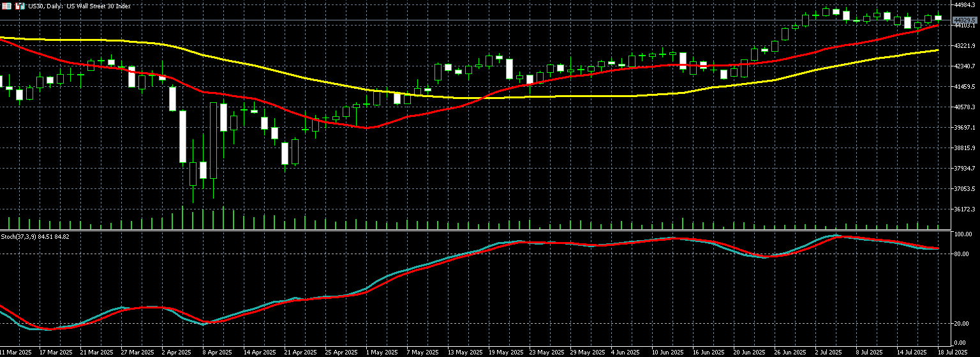Click the 100.00 stochastic scale label
The width and height of the screenshot is (980, 357).
click(x=961, y=234)
